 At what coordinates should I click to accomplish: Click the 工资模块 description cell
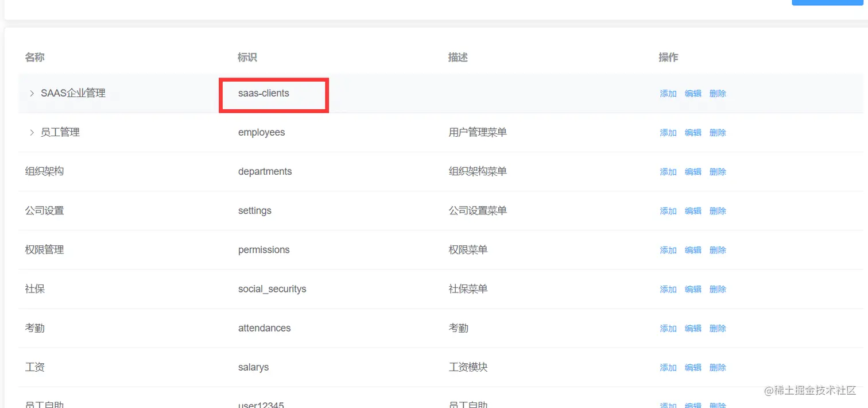click(468, 367)
